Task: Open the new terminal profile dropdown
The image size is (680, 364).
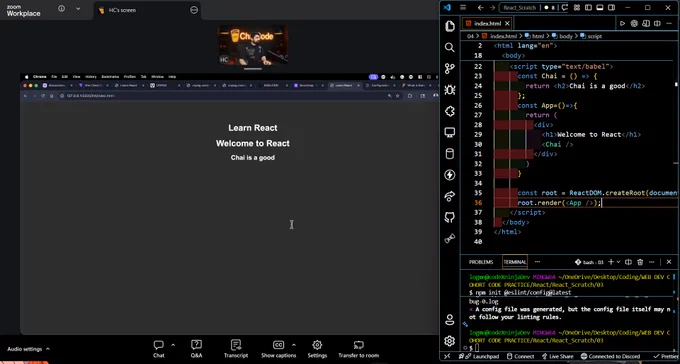Action: coord(618,262)
